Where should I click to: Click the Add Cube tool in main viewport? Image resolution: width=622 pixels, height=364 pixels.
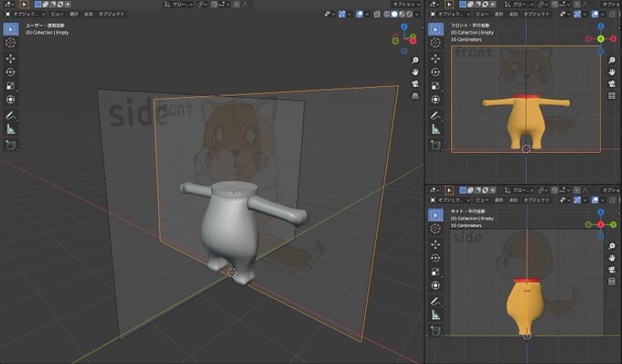click(x=11, y=145)
